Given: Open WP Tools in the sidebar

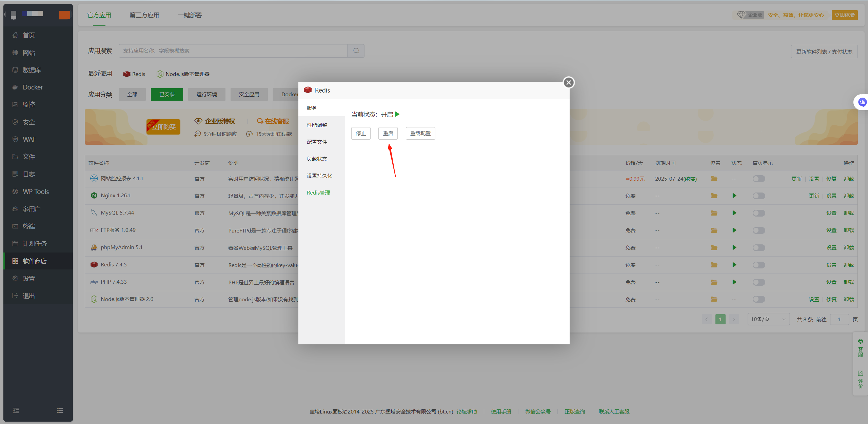Looking at the screenshot, I should pyautogui.click(x=38, y=191).
